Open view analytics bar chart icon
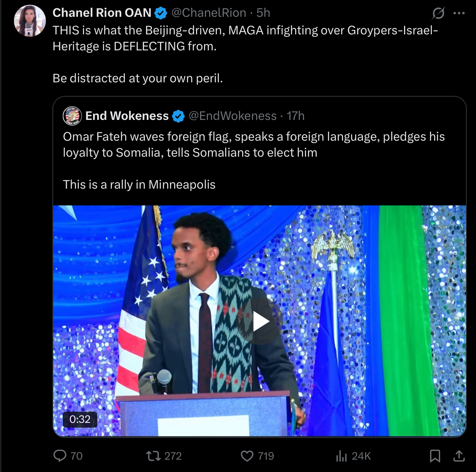The height and width of the screenshot is (472, 476). pyautogui.click(x=341, y=456)
